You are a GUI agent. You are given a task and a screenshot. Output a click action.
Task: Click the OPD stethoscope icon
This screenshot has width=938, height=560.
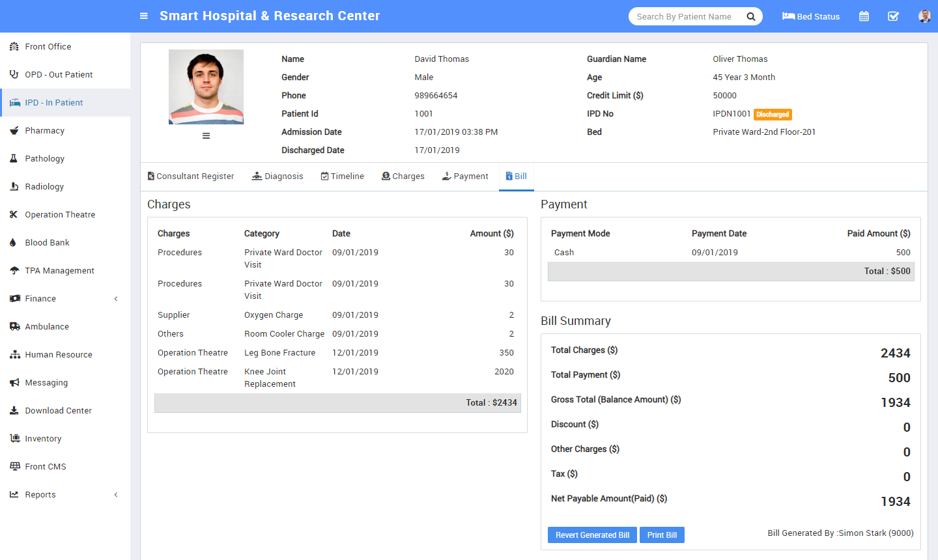(14, 75)
